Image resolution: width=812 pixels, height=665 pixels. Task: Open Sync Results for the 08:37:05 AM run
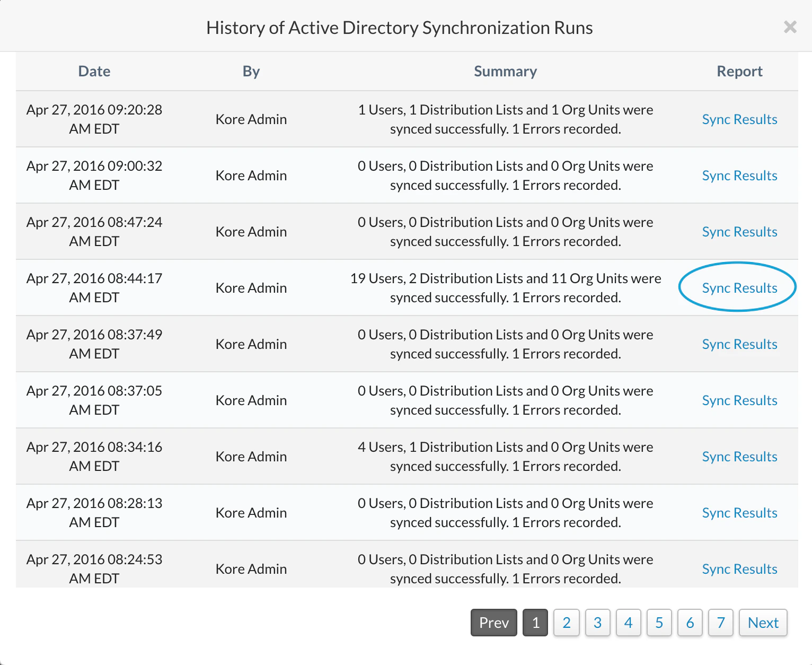pos(739,400)
